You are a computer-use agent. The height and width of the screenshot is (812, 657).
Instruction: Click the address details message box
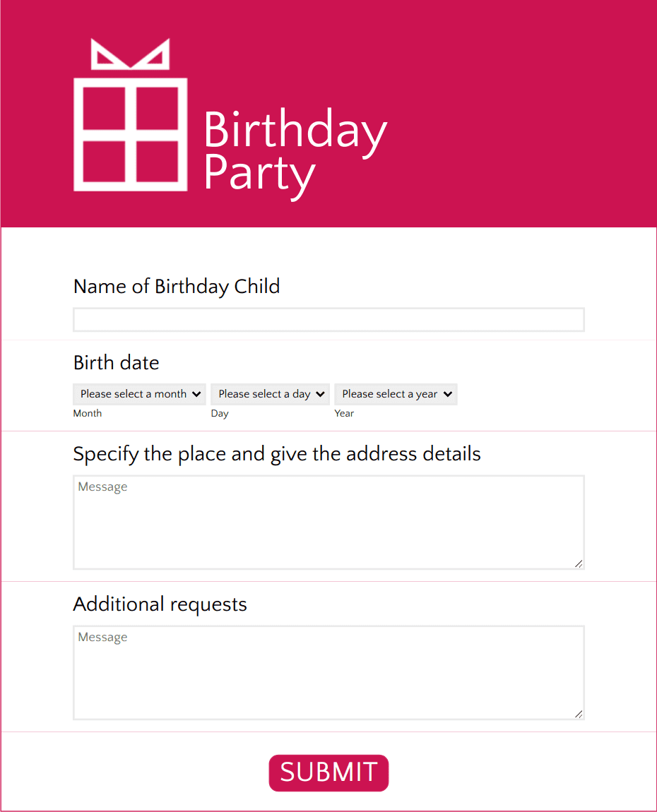click(328, 523)
